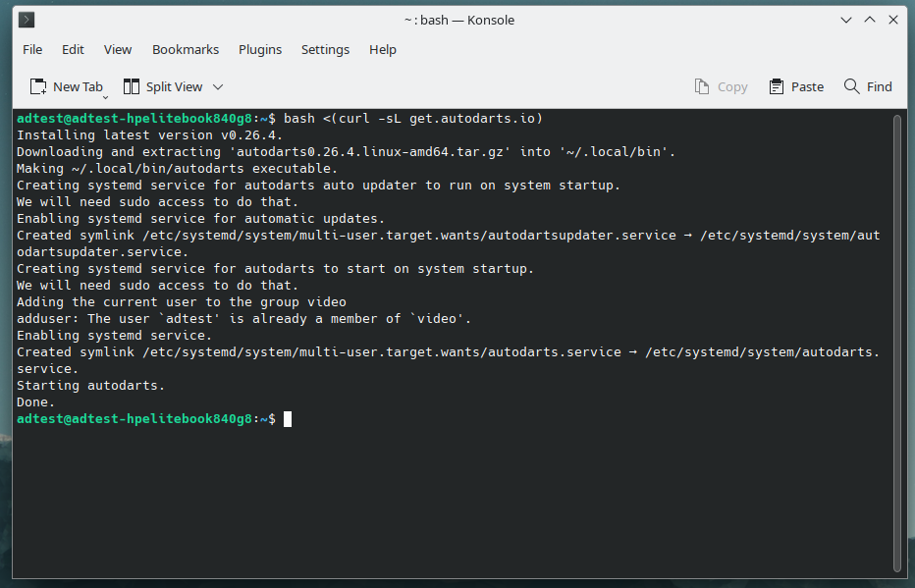Image resolution: width=915 pixels, height=588 pixels.
Task: Expand the Split View chevron menu
Action: pyautogui.click(x=218, y=87)
